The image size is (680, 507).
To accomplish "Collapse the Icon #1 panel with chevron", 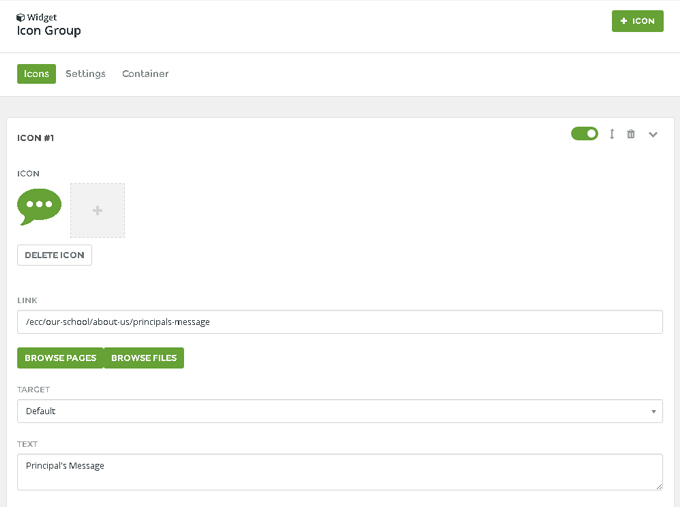I will pyautogui.click(x=653, y=134).
